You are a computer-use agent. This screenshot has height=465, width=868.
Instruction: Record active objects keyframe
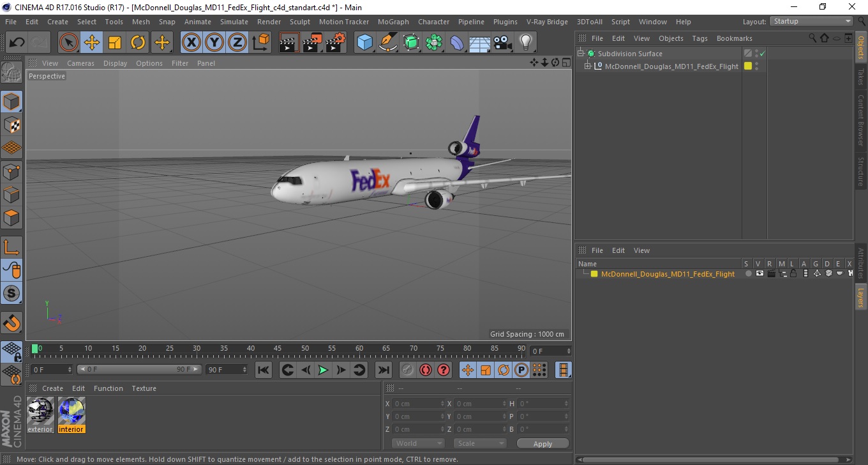[408, 370]
